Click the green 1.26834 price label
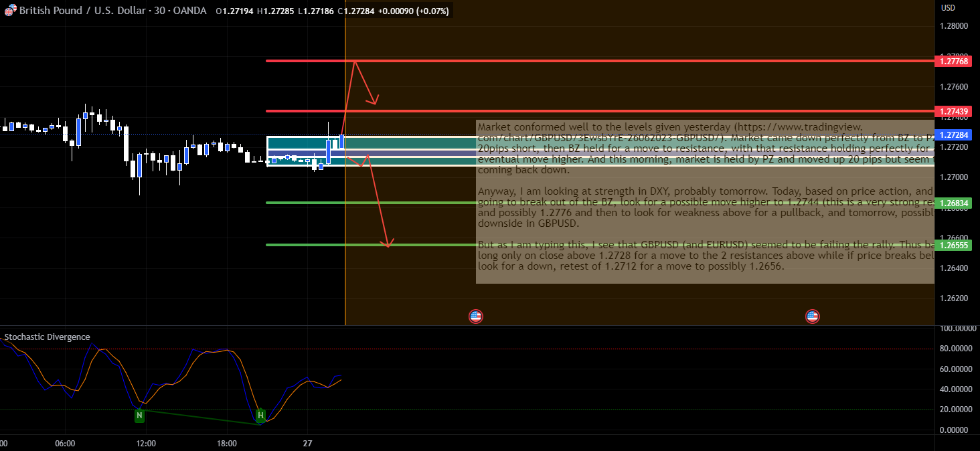980x451 pixels. 955,203
